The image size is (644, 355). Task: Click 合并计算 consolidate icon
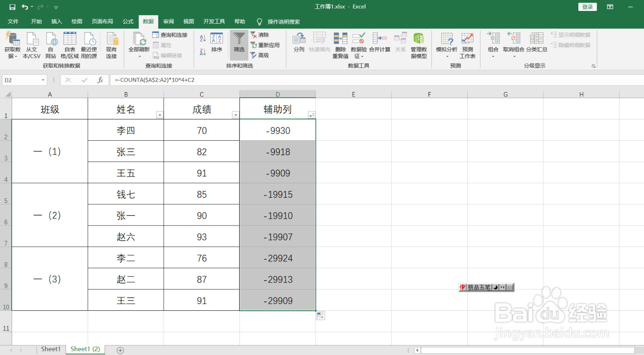[380, 43]
